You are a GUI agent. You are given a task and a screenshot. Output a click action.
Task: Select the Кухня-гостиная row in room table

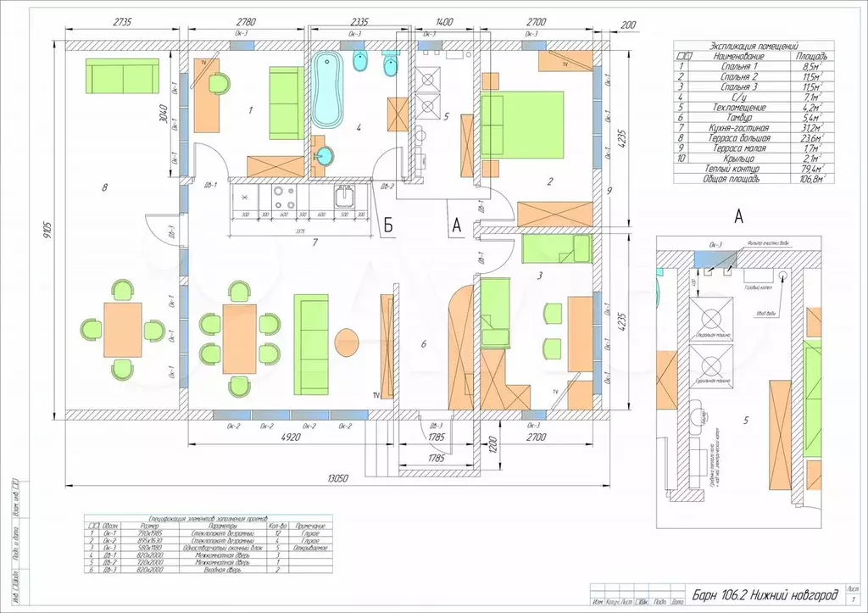click(x=753, y=127)
